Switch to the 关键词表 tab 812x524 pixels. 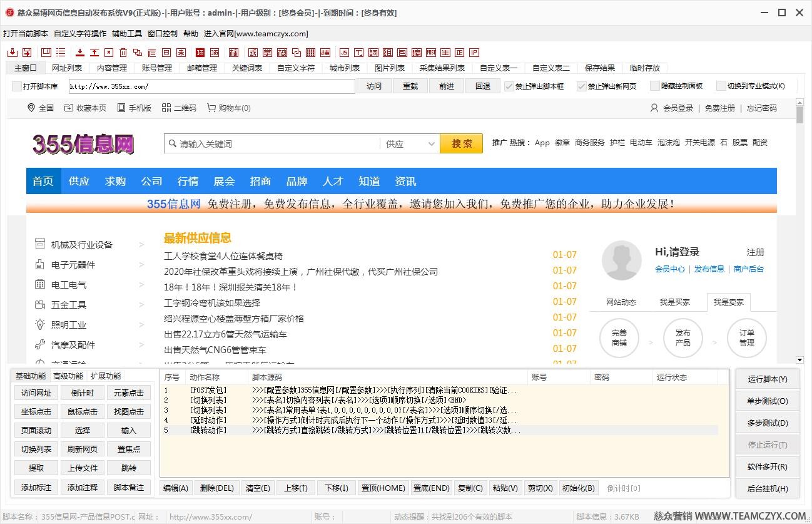(x=247, y=68)
